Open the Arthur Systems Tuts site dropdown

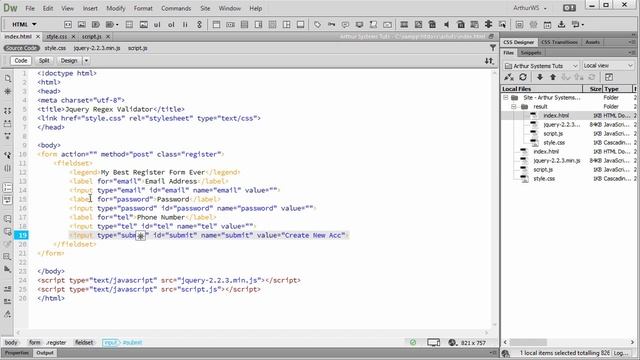pos(541,66)
